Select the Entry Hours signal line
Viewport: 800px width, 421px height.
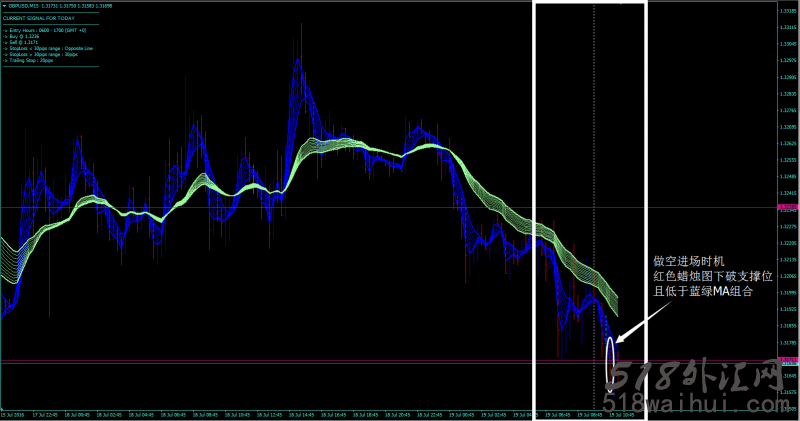tap(42, 31)
